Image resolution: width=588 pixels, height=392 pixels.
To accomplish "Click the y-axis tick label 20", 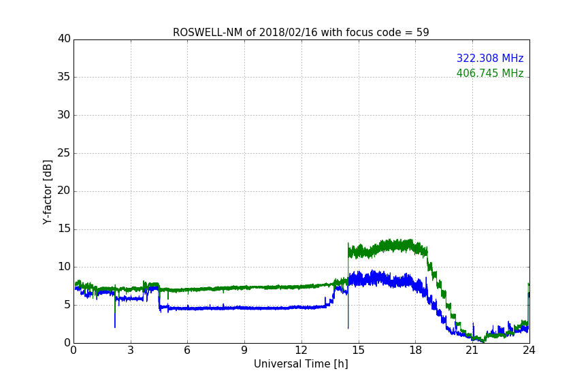I will [x=64, y=191].
